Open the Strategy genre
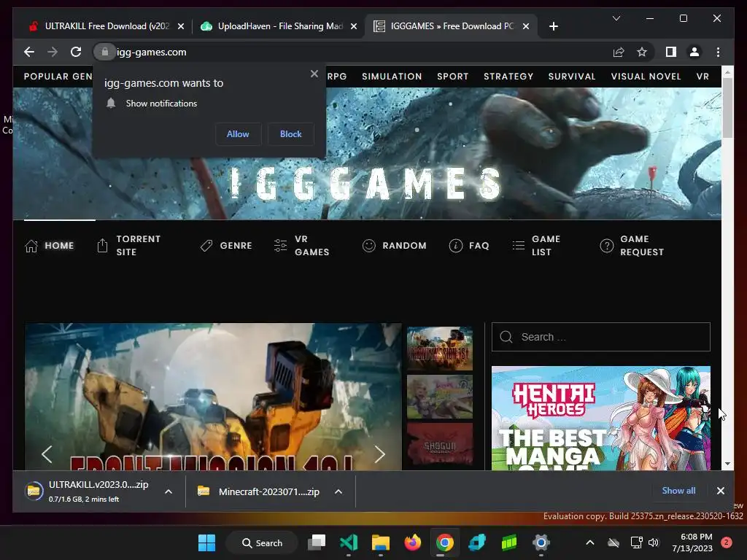This screenshot has width=747, height=560. point(508,76)
